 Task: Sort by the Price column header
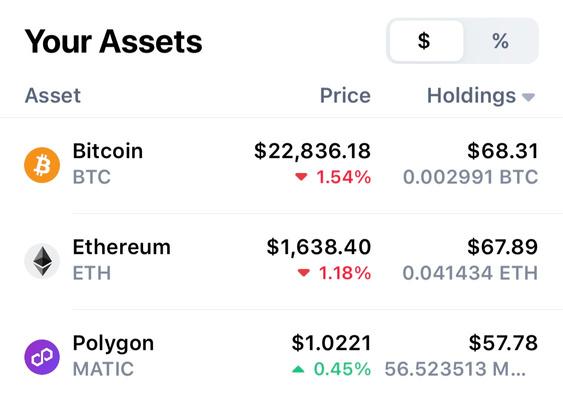[345, 96]
